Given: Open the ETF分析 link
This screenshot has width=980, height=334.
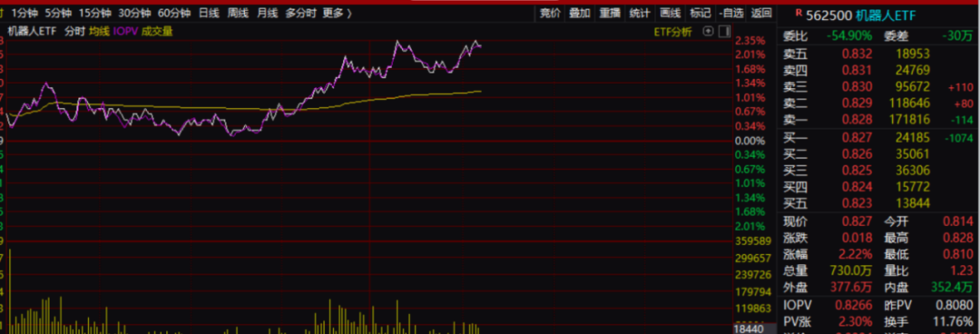Looking at the screenshot, I should [x=673, y=32].
